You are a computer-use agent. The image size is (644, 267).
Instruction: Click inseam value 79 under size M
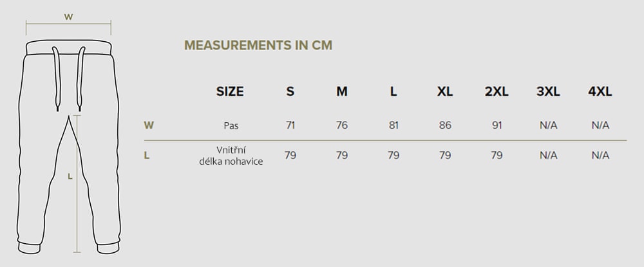(x=342, y=155)
